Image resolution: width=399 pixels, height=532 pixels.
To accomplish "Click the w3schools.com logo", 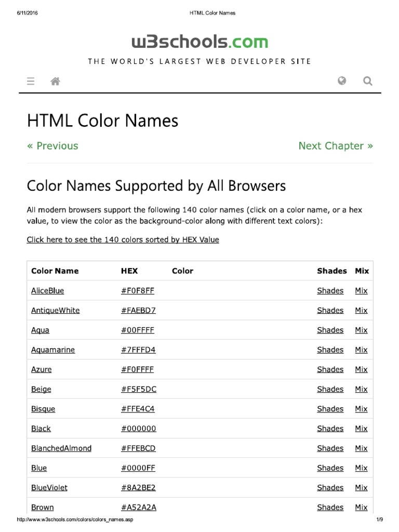I will (x=199, y=42).
